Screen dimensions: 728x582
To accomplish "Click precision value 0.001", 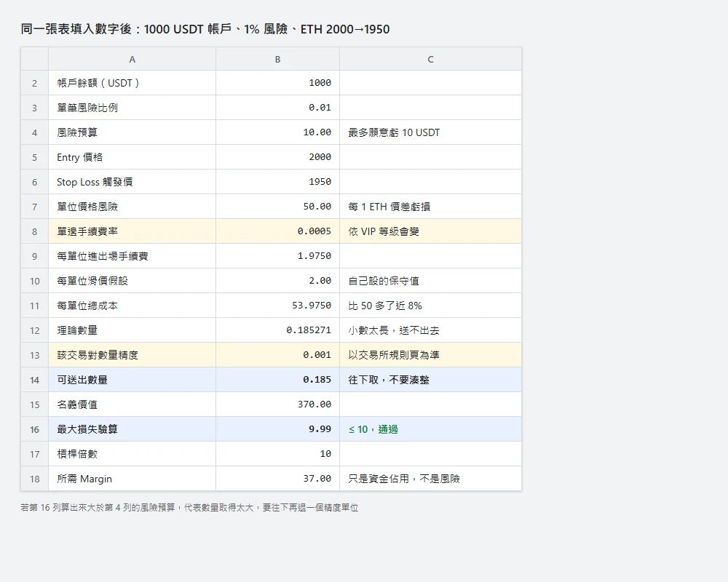I will 277,355.
